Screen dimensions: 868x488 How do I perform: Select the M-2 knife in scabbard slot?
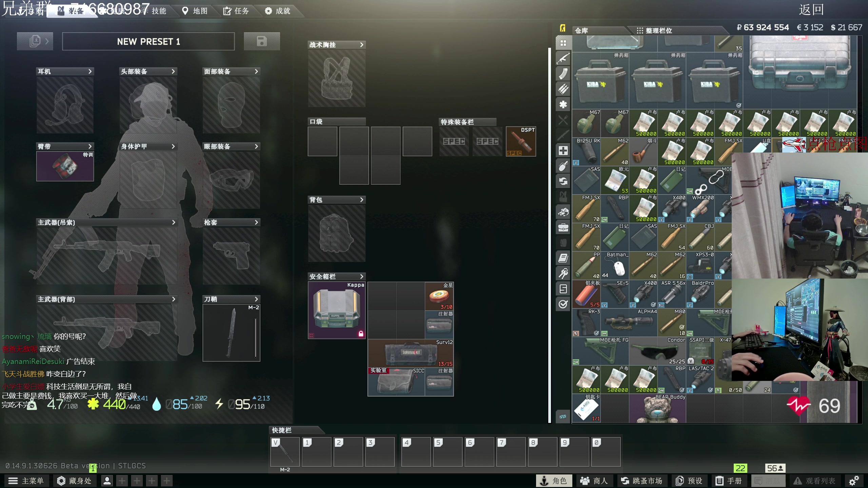pyautogui.click(x=231, y=333)
